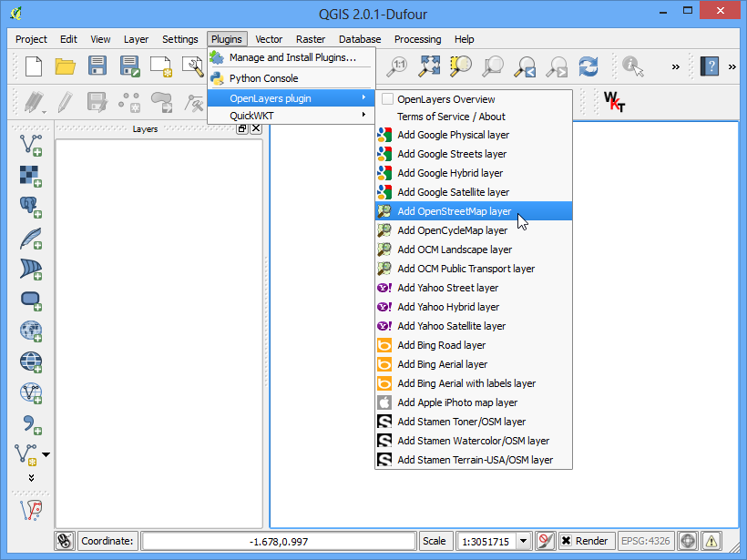Choose Manage and Install Plugins

292,57
